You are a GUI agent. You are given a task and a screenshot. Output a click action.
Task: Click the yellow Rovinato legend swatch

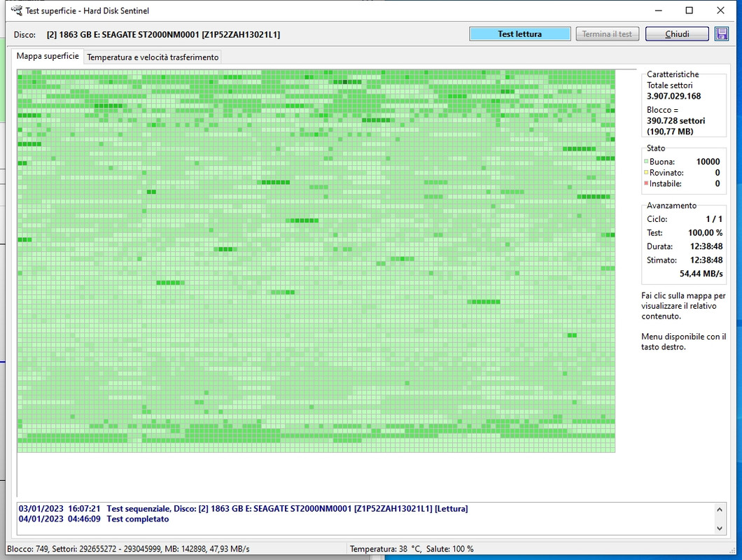click(x=646, y=172)
